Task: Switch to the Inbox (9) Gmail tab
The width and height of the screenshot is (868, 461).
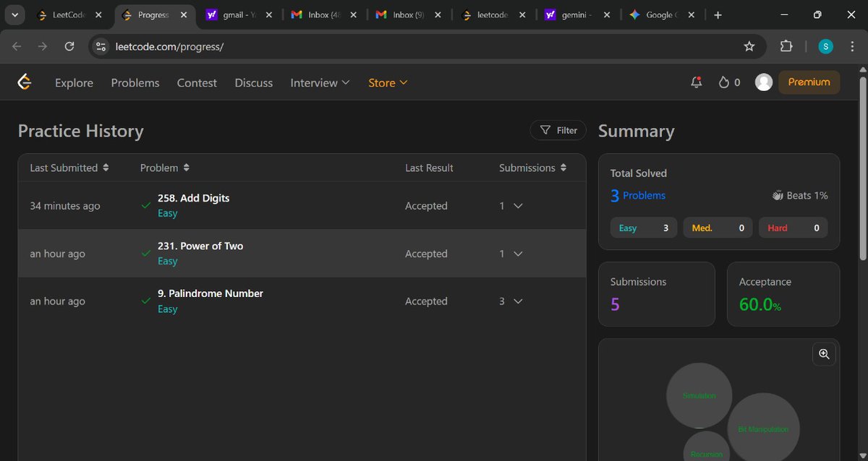Action: point(409,14)
